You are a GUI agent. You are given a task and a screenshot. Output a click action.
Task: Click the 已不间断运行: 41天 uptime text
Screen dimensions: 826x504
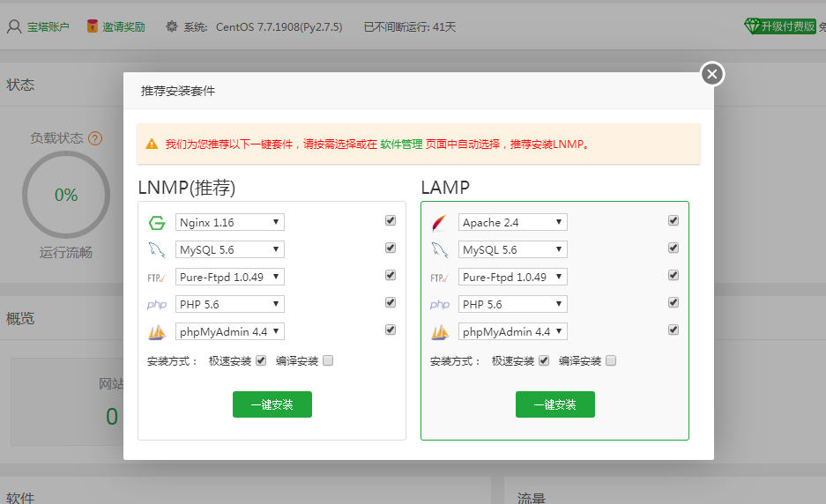point(410,26)
